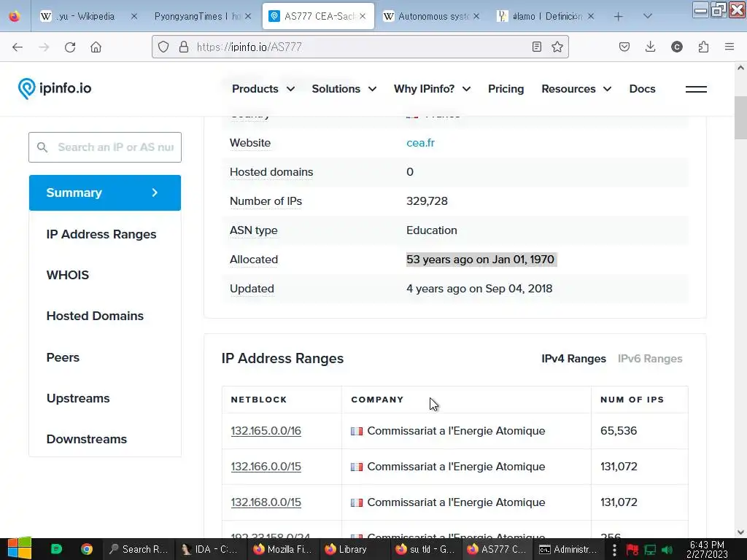Open the cea.fr website link
747x560 pixels.
[420, 143]
